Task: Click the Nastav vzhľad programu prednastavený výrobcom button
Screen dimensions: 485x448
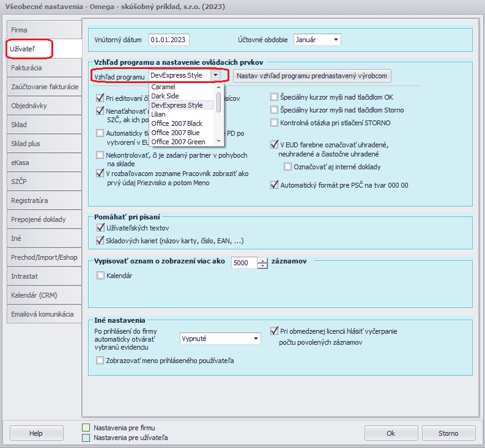Action: pyautogui.click(x=312, y=76)
